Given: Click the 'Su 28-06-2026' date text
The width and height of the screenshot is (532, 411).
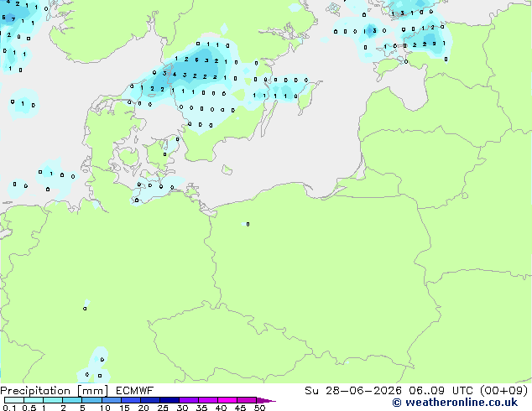Looking at the screenshot, I should pos(353,391).
